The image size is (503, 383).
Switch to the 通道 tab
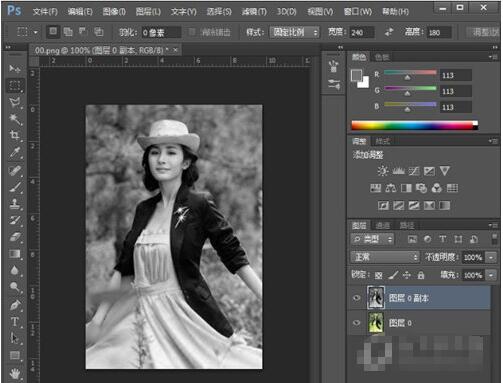coord(382,226)
